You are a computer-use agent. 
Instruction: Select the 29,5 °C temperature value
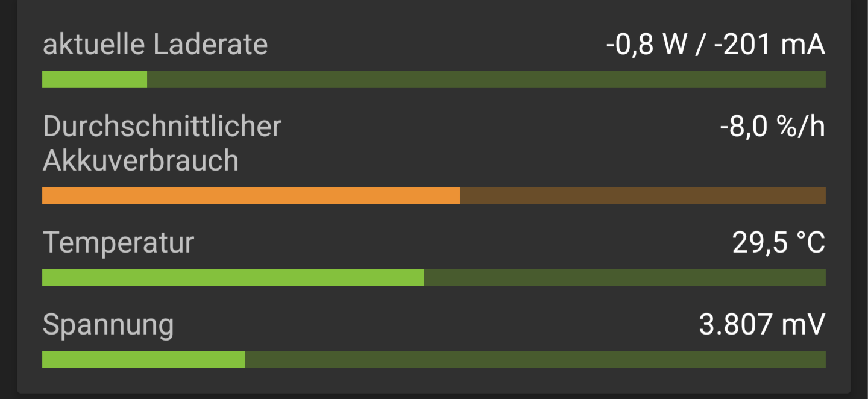click(x=778, y=243)
